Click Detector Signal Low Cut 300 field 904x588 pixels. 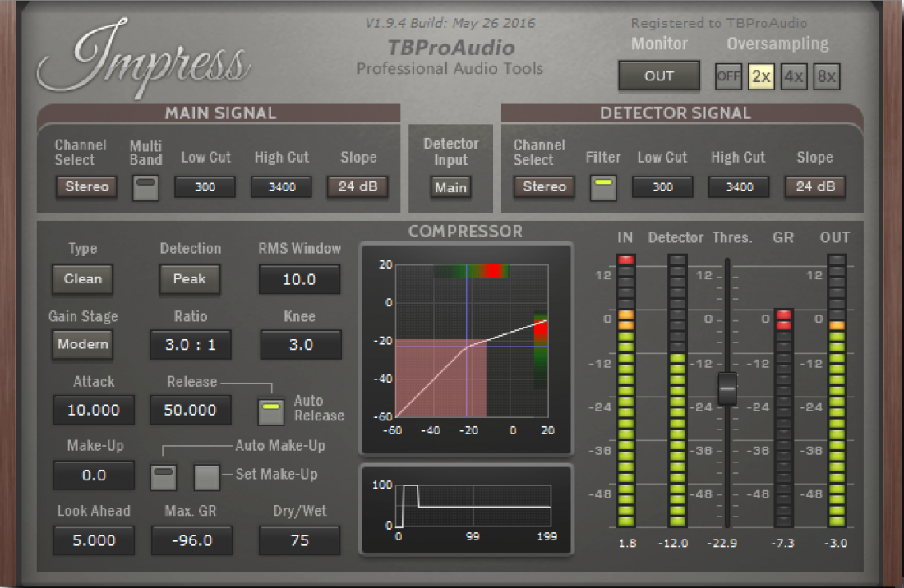662,186
